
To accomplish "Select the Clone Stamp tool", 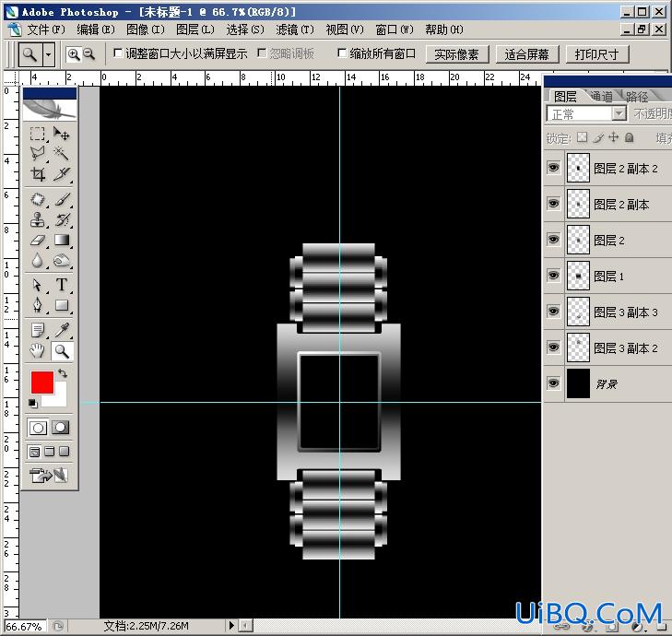I will (37, 220).
